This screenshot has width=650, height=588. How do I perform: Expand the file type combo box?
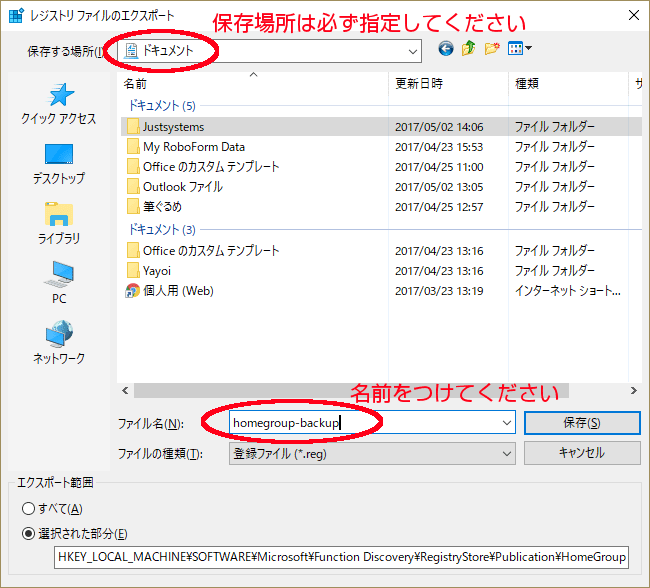click(x=507, y=453)
